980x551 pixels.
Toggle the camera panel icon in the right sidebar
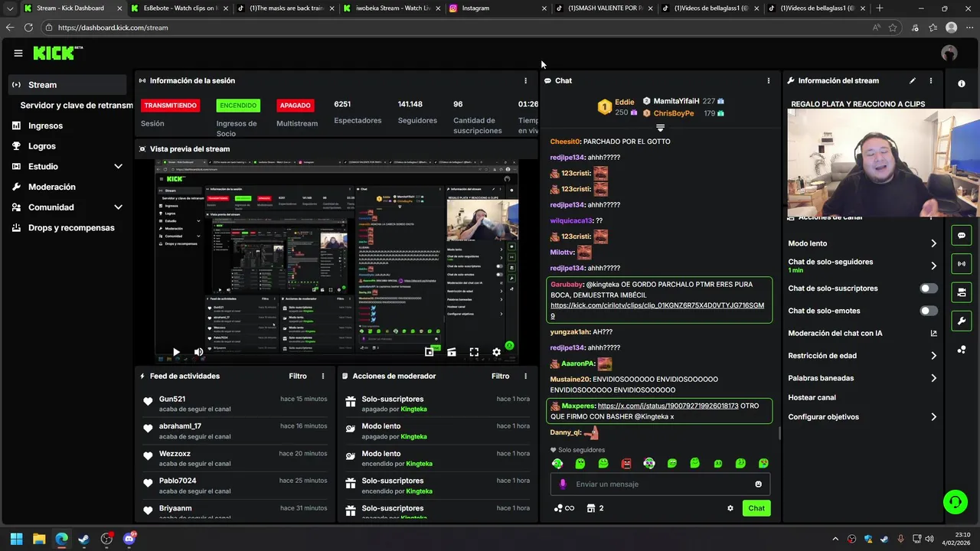pos(962,292)
